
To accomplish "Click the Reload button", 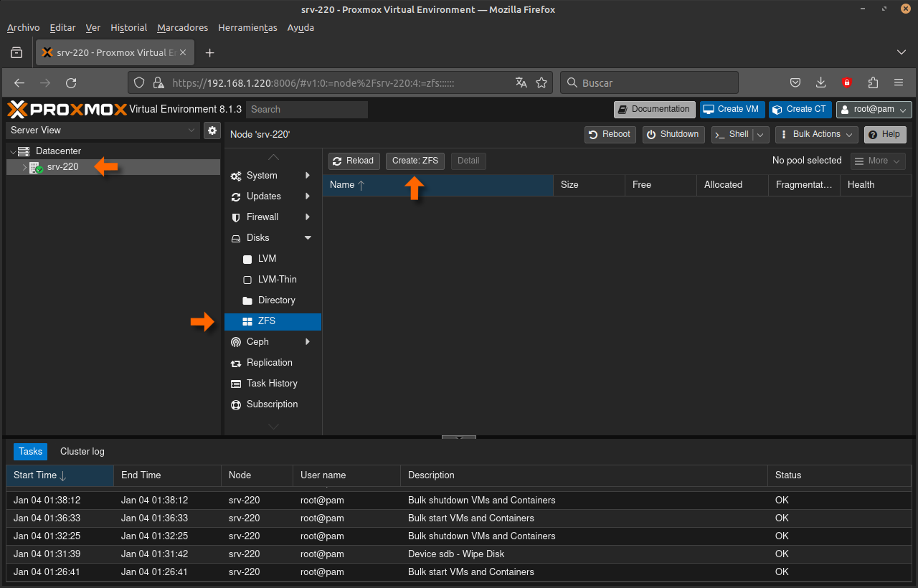I will point(354,161).
